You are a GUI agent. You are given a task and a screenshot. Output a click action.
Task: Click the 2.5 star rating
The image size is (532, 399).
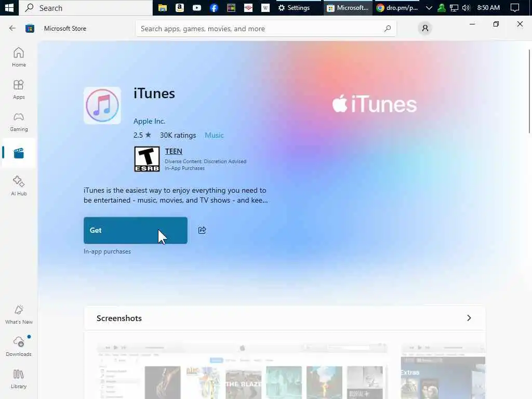(142, 135)
